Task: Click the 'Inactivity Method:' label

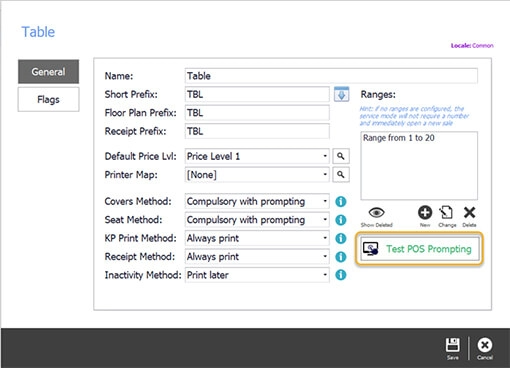Action: pyautogui.click(x=143, y=275)
